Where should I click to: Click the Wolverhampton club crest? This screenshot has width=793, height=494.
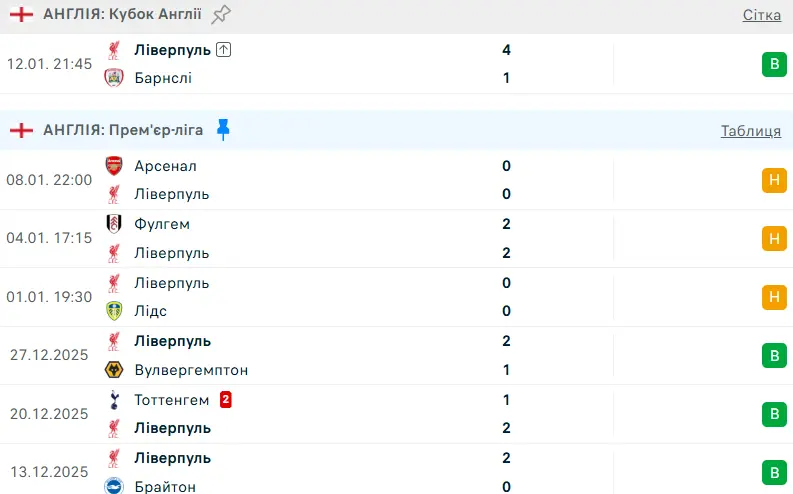(113, 370)
